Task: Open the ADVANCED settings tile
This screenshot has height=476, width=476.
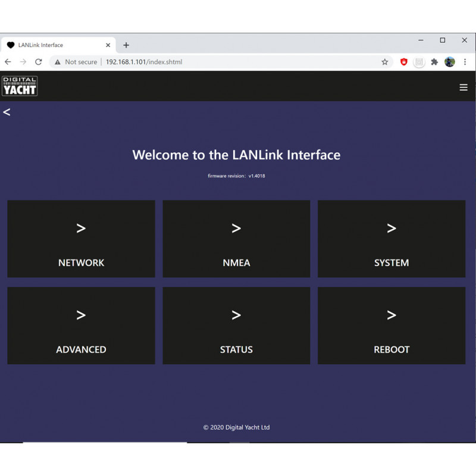Action: (x=81, y=325)
